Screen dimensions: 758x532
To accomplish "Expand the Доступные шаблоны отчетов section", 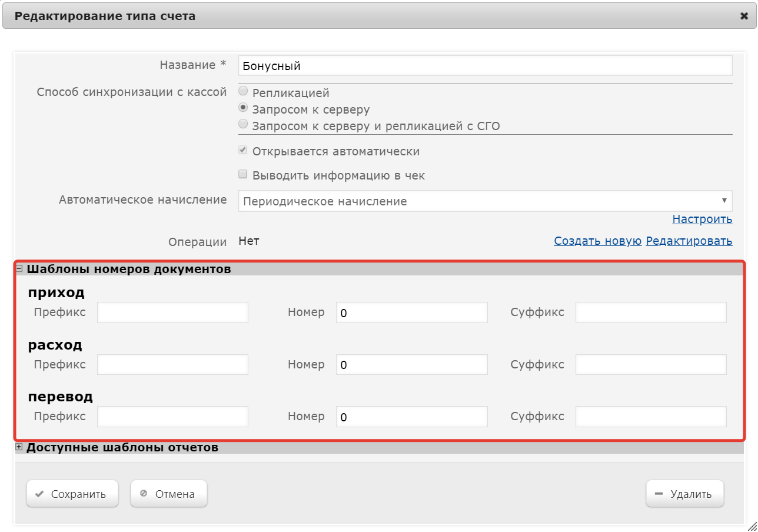I will pos(19,447).
